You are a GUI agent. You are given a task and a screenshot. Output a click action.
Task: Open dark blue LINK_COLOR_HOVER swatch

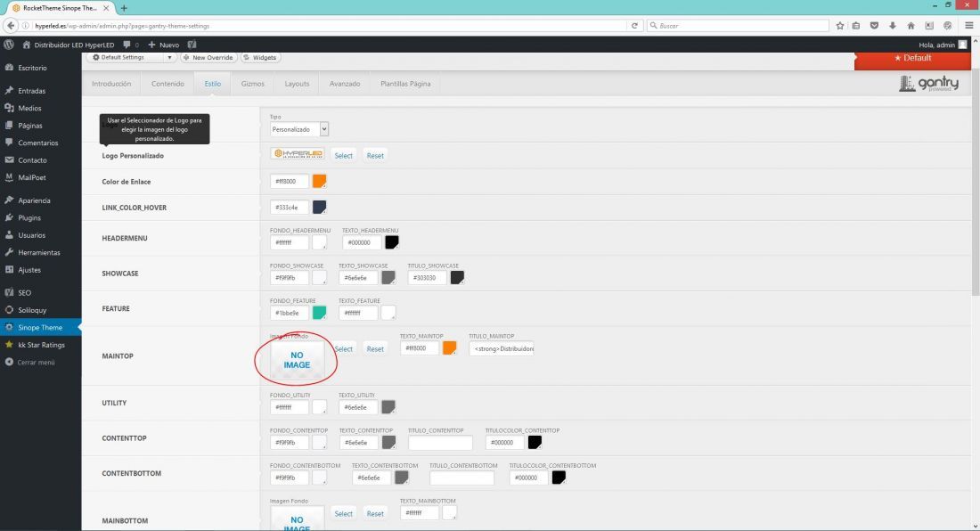pyautogui.click(x=319, y=208)
